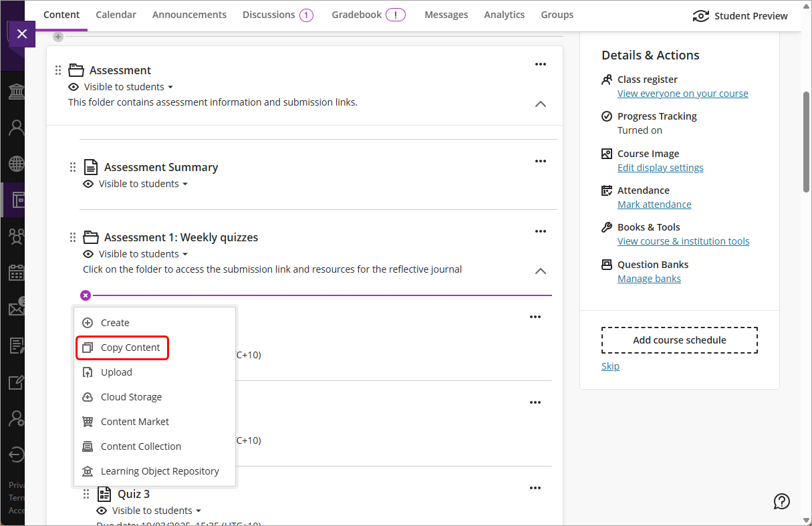The width and height of the screenshot is (812, 526).
Task: Toggle Assessment folder visibility eye icon
Action: pyautogui.click(x=74, y=87)
